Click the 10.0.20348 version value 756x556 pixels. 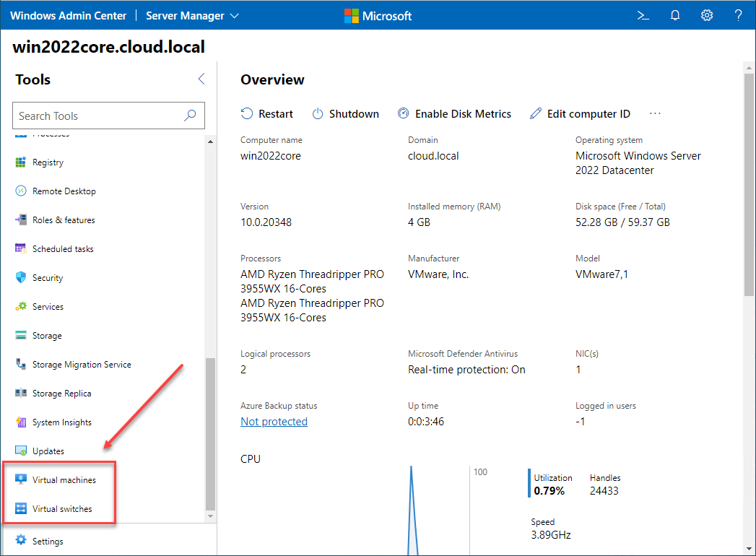tap(266, 222)
